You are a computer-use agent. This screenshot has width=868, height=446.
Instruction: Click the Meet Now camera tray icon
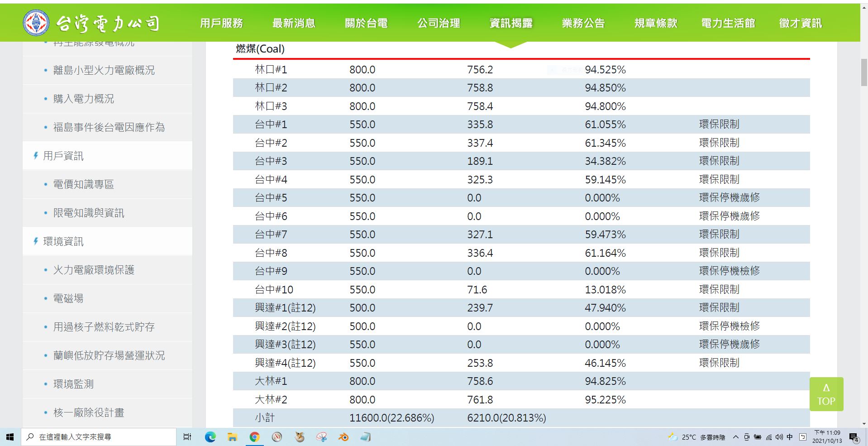pos(747,437)
